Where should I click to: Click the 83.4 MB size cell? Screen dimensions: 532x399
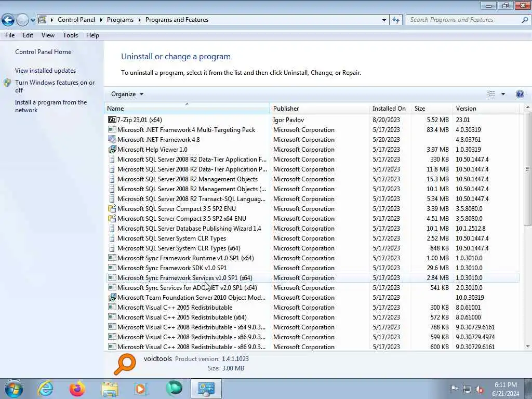pos(437,129)
